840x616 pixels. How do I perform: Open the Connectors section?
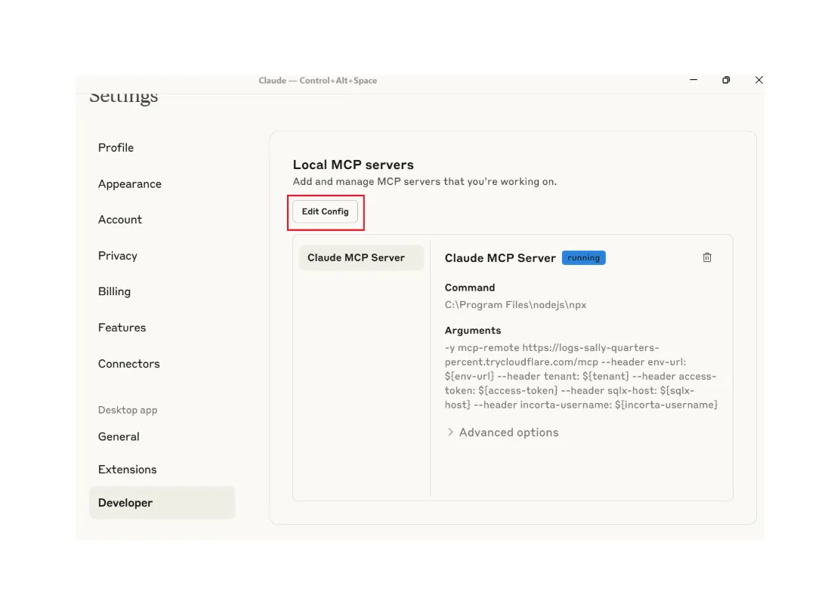tap(128, 364)
